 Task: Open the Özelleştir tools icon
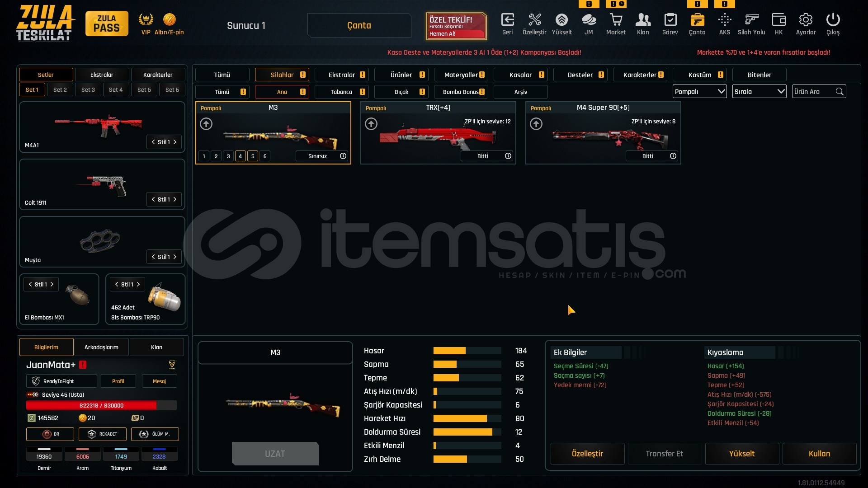point(534,20)
